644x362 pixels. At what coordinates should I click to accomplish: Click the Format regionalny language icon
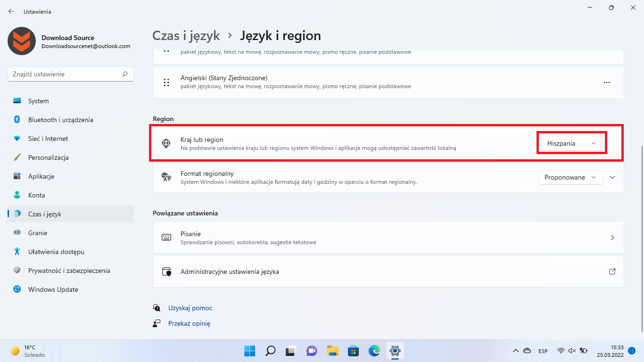166,177
